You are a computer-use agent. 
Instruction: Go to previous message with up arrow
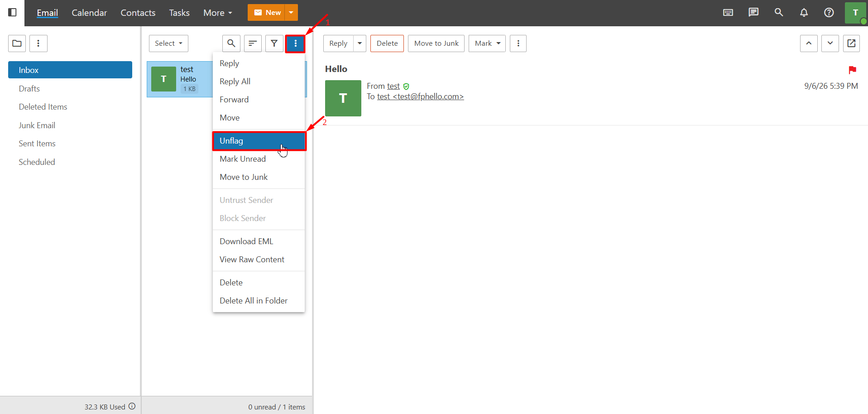click(809, 43)
